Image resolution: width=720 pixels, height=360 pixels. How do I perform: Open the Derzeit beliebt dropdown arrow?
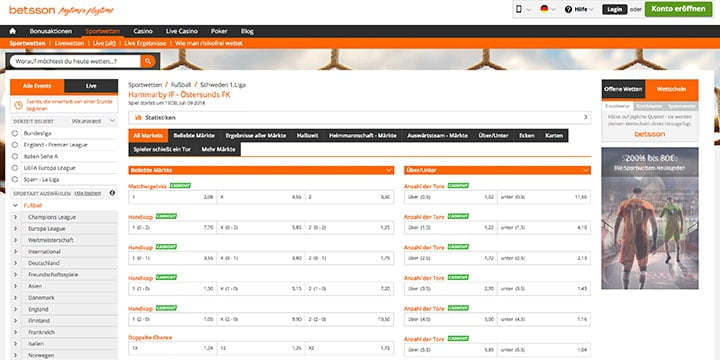click(112, 121)
